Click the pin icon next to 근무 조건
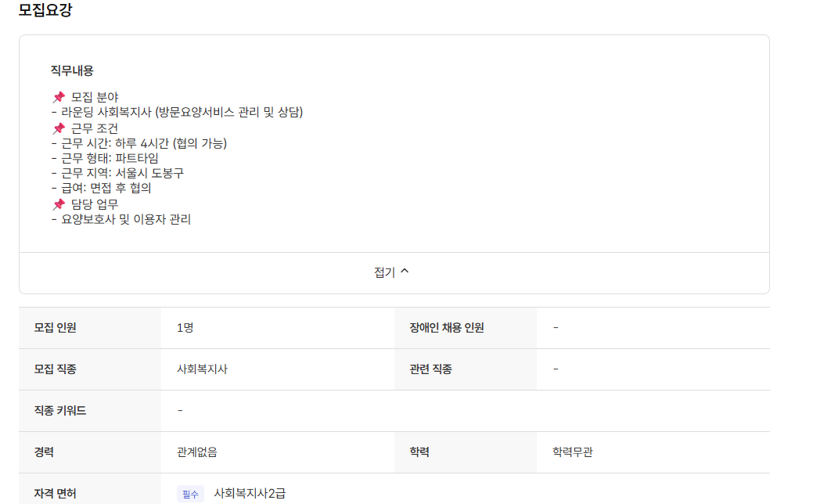 [58, 128]
